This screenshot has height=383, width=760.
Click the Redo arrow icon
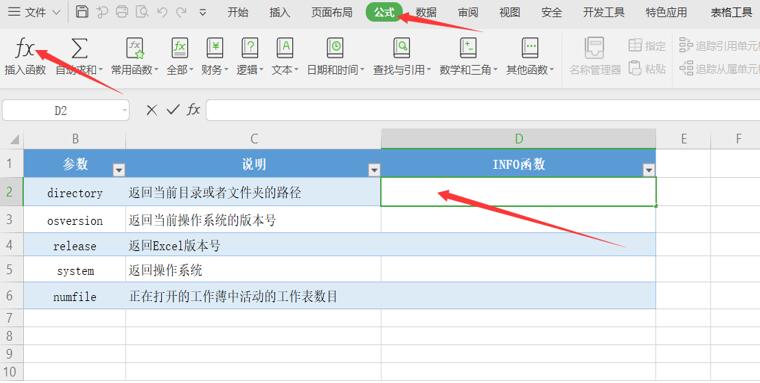point(181,12)
